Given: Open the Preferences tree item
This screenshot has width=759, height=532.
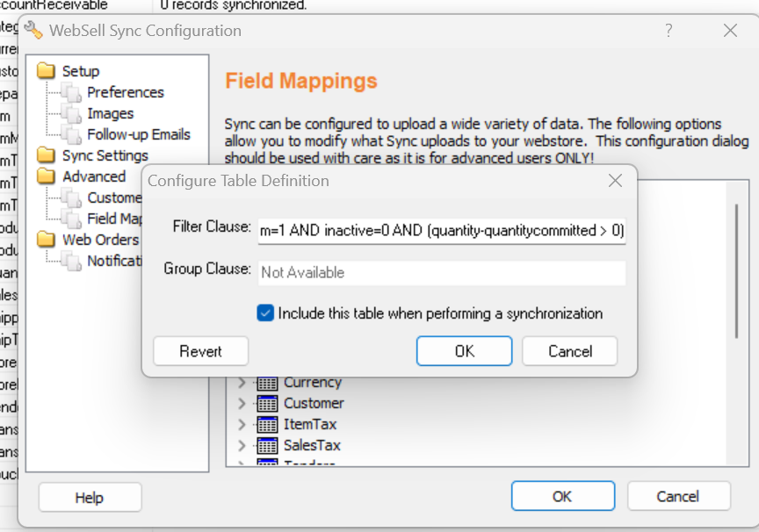Looking at the screenshot, I should pos(126,92).
